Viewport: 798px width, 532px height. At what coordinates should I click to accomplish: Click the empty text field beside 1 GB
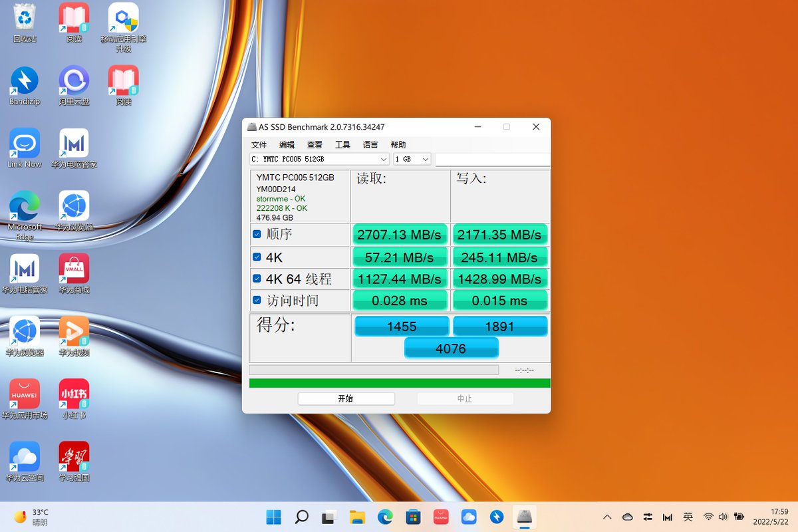(x=493, y=160)
